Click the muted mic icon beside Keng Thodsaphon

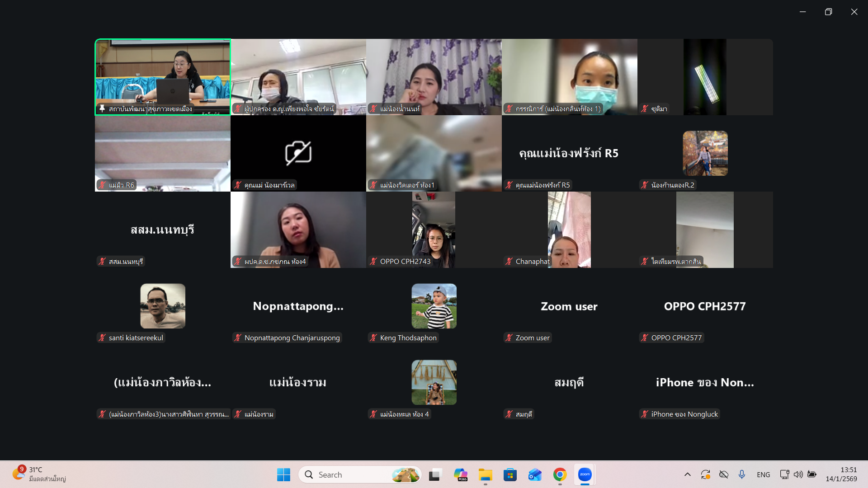[373, 338]
